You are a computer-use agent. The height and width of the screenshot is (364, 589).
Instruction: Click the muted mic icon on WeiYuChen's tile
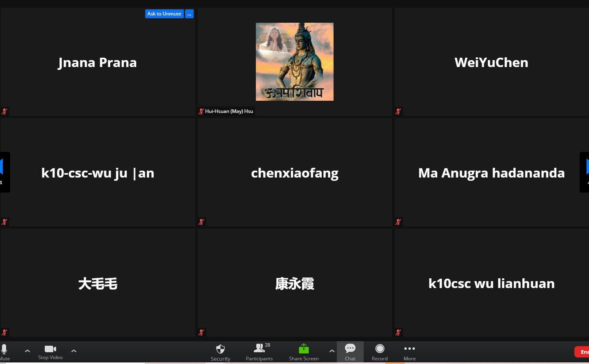point(398,111)
